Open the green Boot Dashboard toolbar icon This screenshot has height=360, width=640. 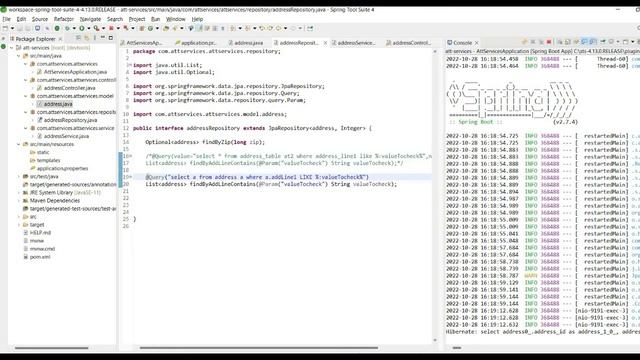click(57, 28)
